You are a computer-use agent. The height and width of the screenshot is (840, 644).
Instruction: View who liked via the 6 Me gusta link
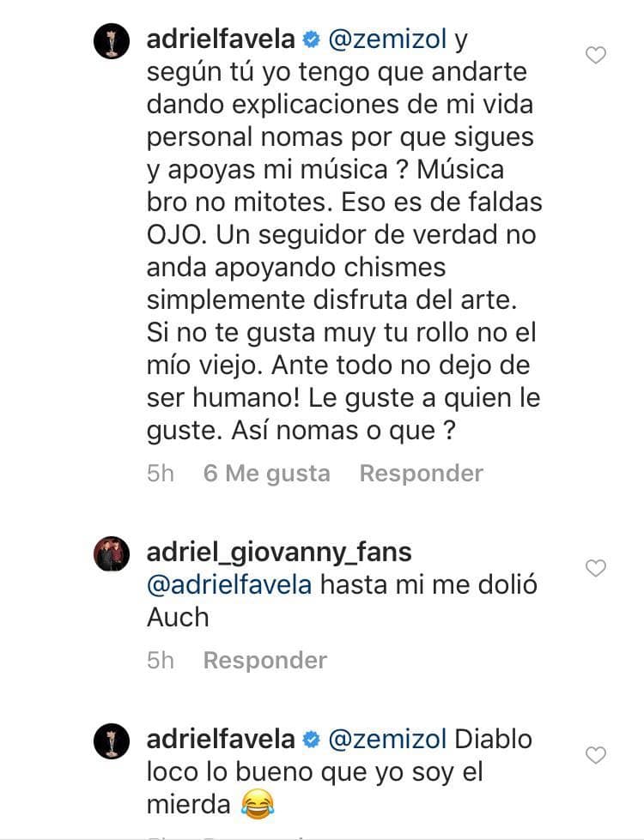[x=267, y=473]
